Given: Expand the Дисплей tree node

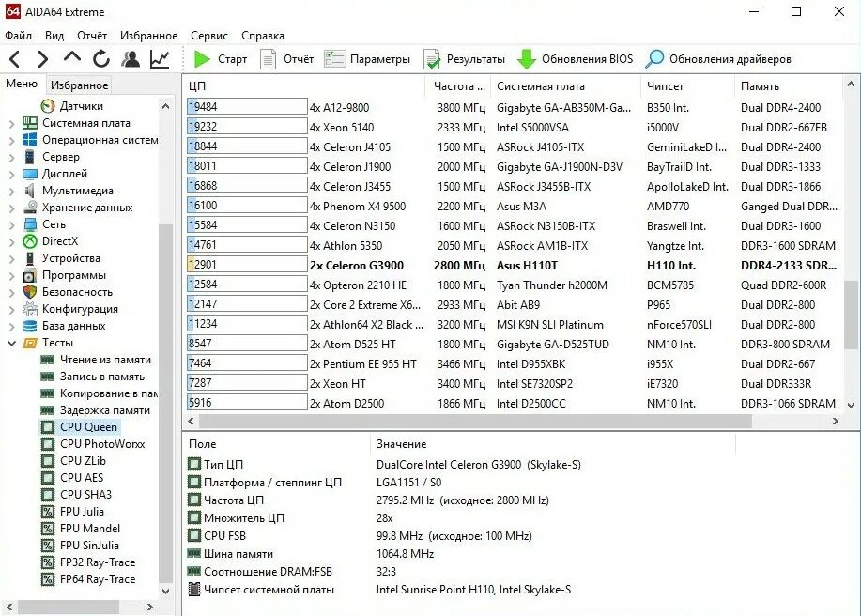Looking at the screenshot, I should (11, 176).
